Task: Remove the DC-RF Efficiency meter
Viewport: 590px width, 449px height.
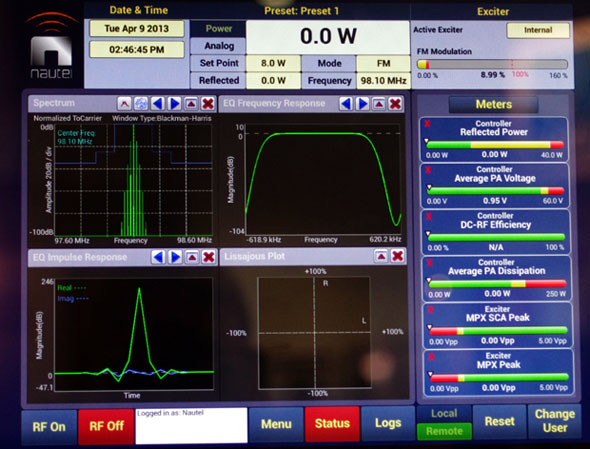Action: click(429, 216)
